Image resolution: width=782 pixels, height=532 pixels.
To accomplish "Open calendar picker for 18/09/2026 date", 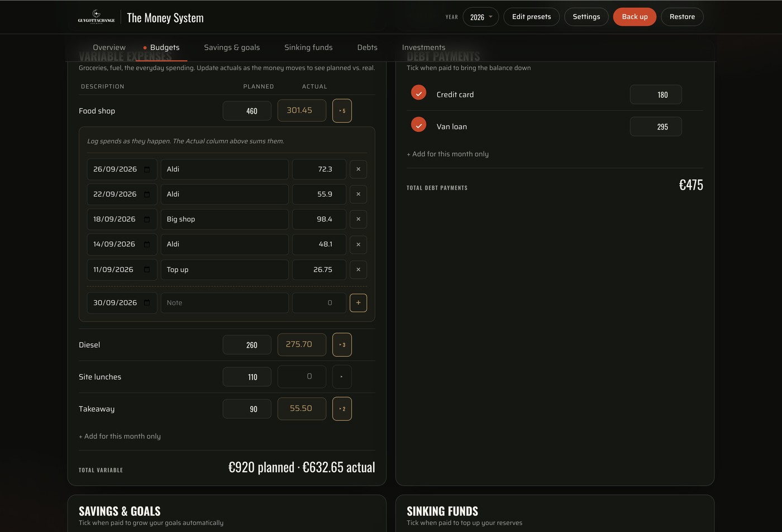I will pyautogui.click(x=147, y=219).
